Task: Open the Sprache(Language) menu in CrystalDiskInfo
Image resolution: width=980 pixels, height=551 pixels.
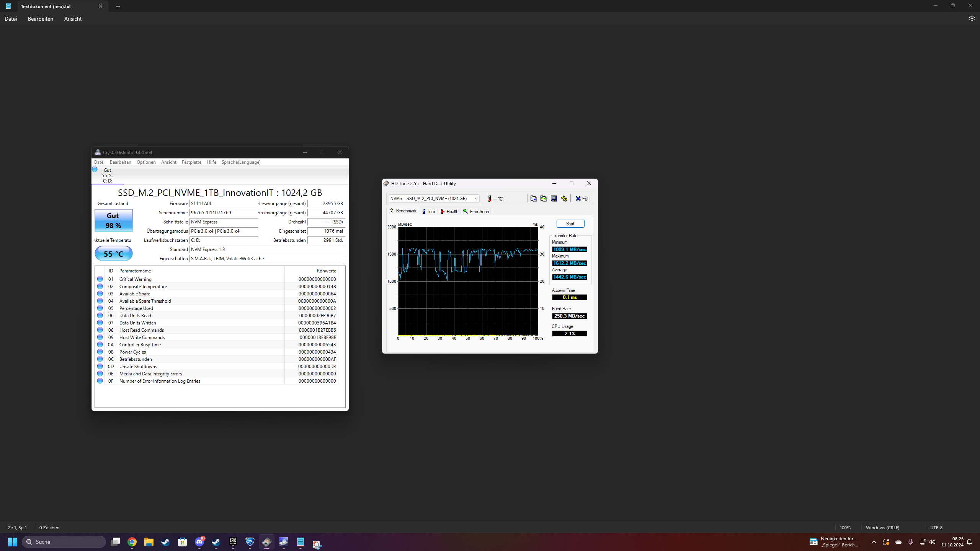Action: [241, 162]
